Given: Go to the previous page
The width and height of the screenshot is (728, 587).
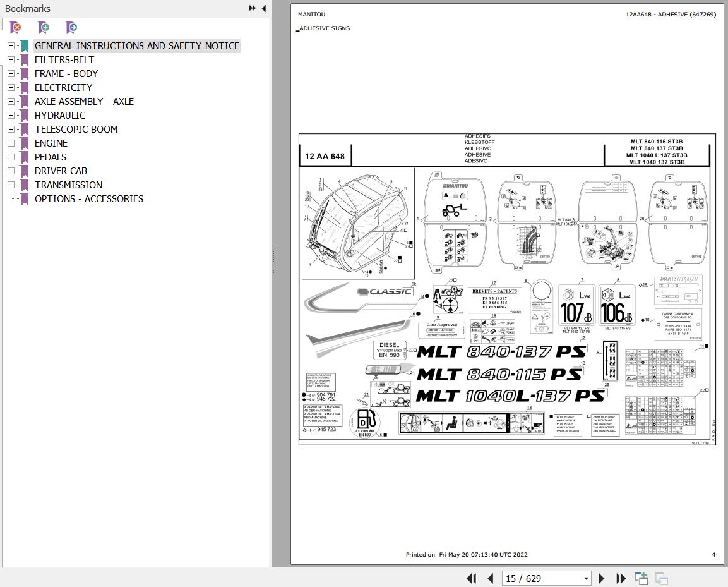Looking at the screenshot, I should pyautogui.click(x=491, y=579).
